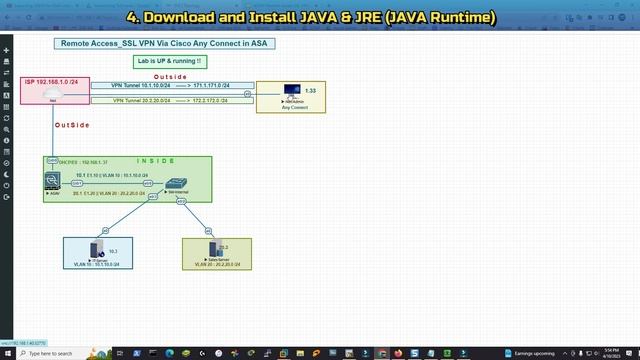The width and height of the screenshot is (640, 360).
Task: Click the red 'OutSide' label beside vertical link
Action: pyautogui.click(x=72, y=125)
